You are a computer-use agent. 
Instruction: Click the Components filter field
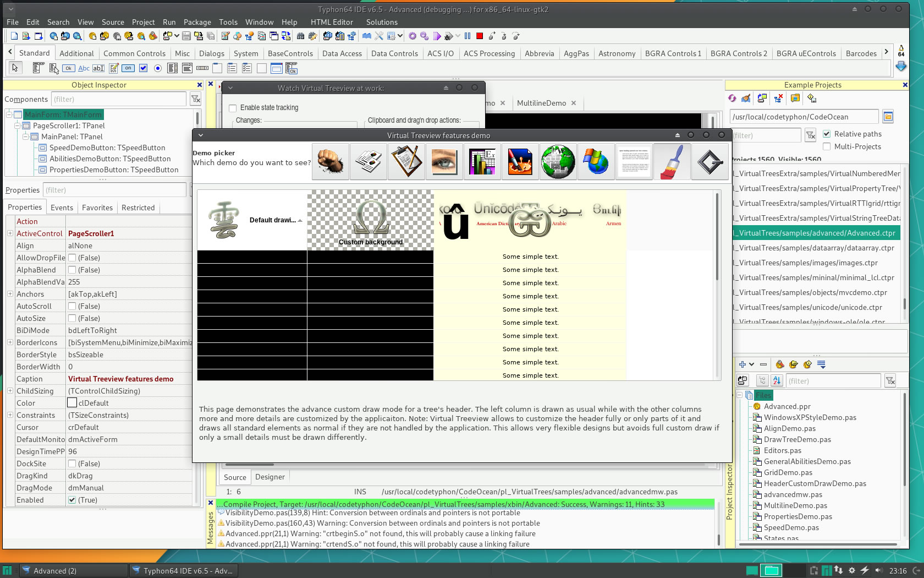pyautogui.click(x=119, y=99)
